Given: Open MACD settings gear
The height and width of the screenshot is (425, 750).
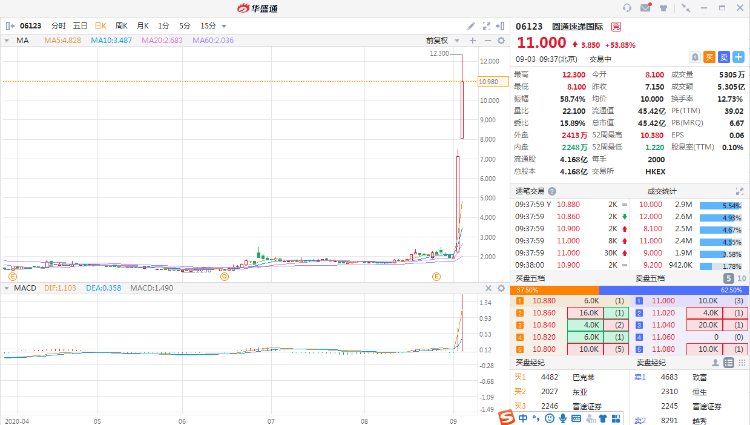Looking at the screenshot, I should (x=501, y=288).
